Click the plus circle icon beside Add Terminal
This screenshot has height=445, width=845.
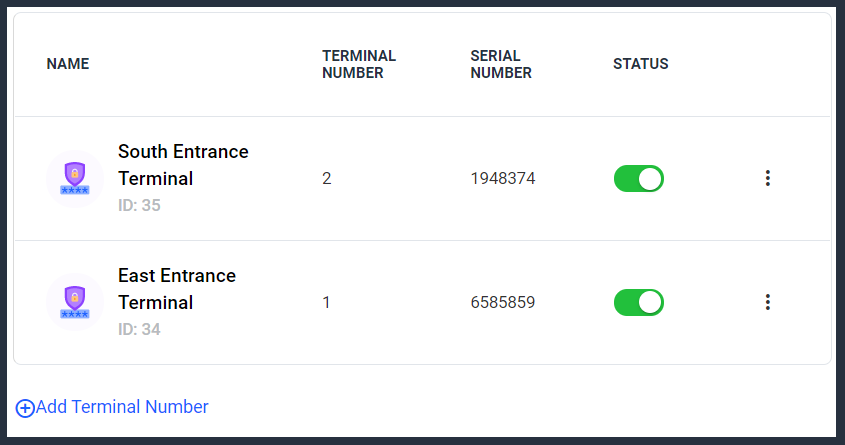(x=25, y=408)
